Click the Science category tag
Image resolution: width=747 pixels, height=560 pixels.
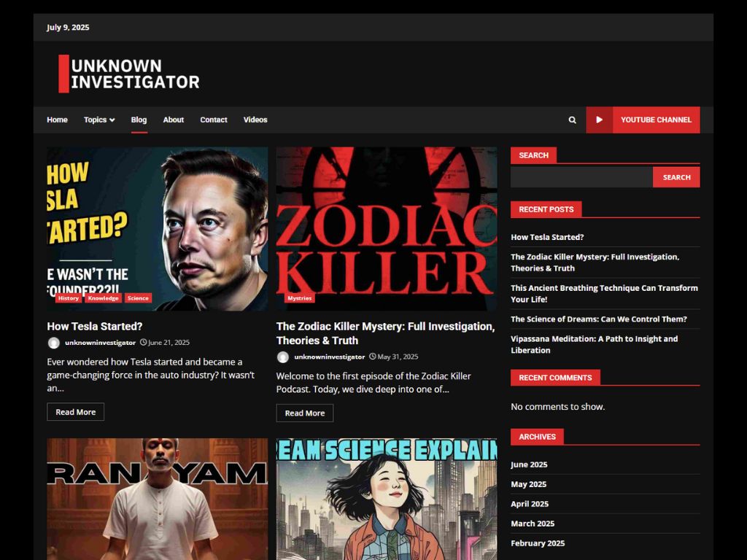pos(138,298)
